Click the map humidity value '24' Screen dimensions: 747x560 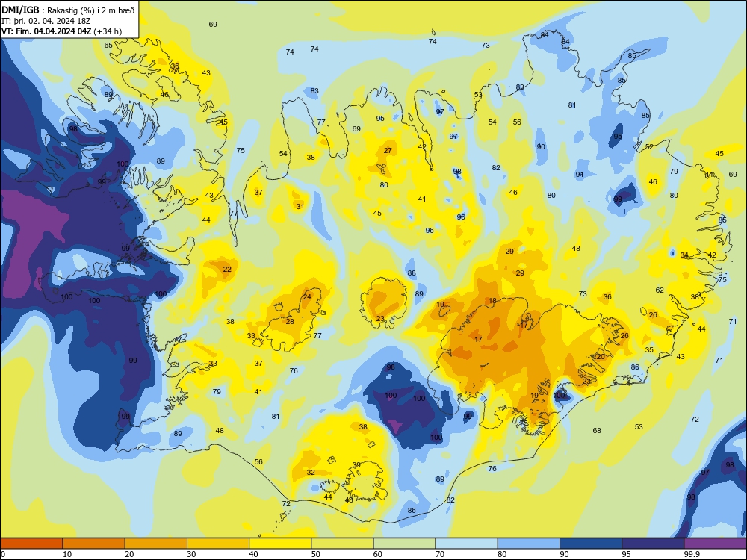(x=307, y=297)
